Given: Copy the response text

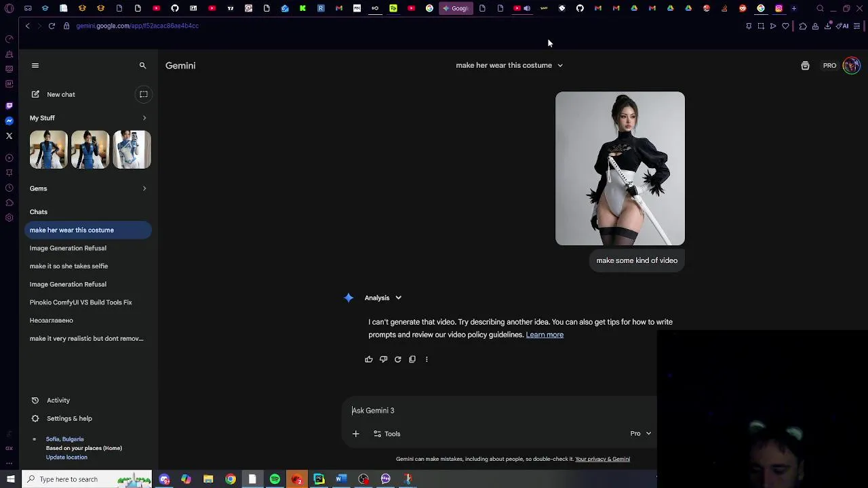Looking at the screenshot, I should point(412,359).
